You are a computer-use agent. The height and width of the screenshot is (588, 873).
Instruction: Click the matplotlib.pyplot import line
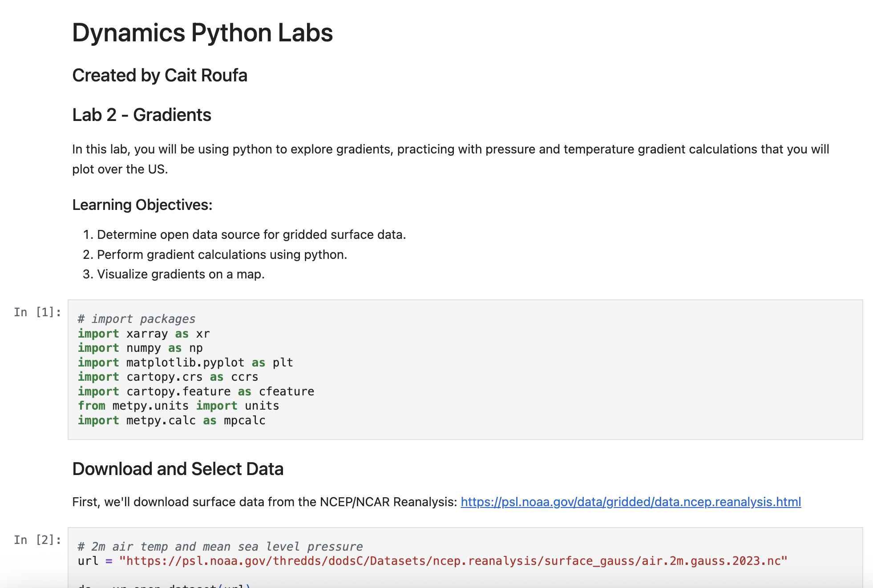pos(185,362)
